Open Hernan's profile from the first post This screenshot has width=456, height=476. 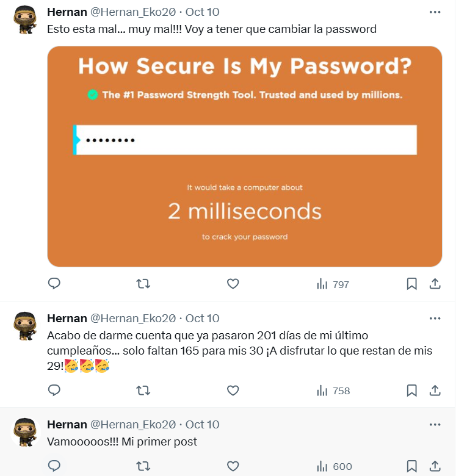pos(67,12)
